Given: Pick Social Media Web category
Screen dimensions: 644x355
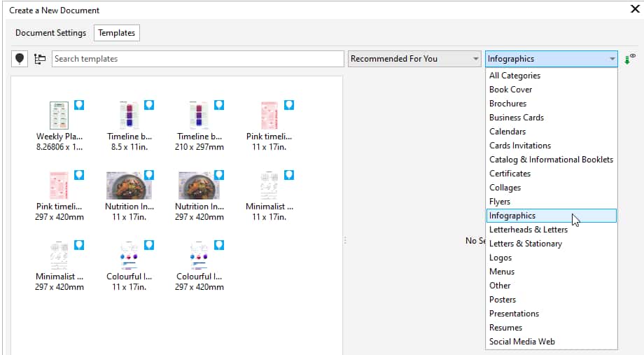Looking at the screenshot, I should (x=521, y=342).
